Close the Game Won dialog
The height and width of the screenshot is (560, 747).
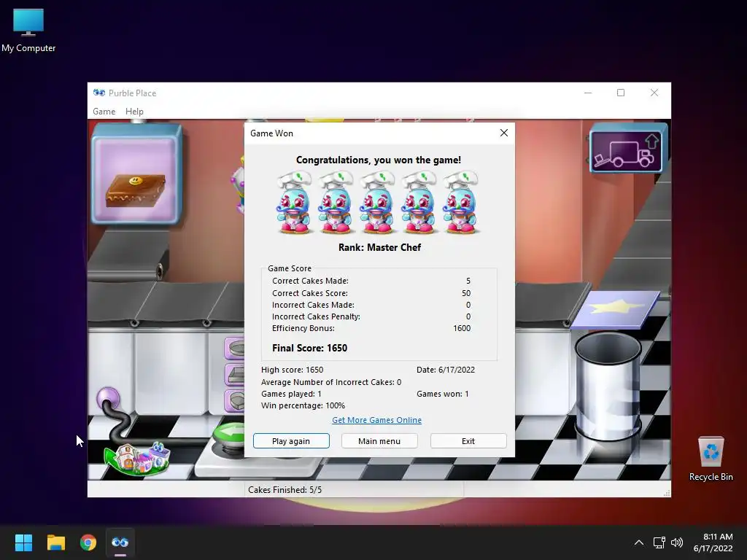[504, 133]
